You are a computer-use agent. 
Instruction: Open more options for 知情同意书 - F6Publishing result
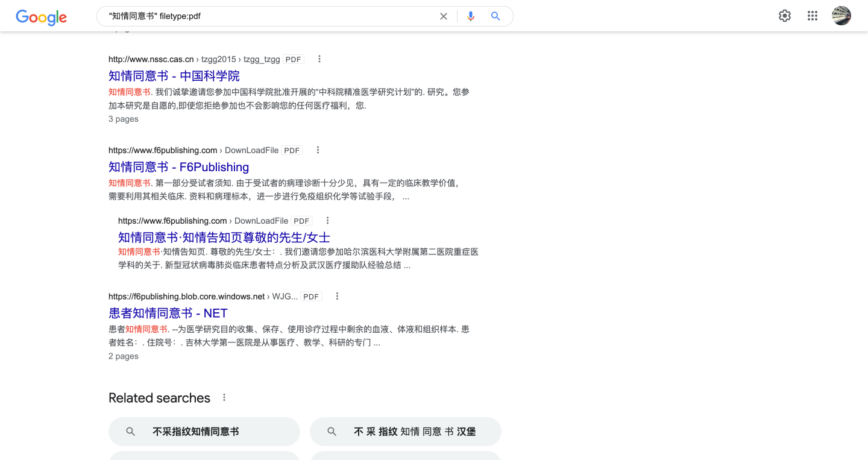(318, 150)
